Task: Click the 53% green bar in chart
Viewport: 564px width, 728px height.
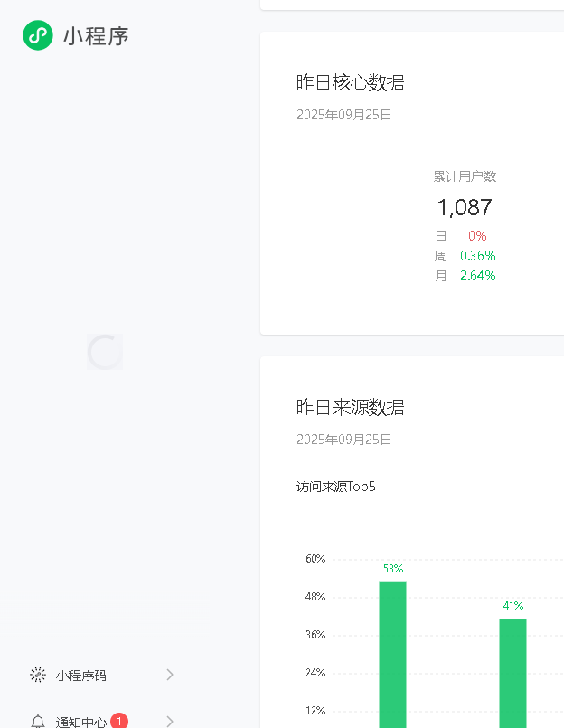Action: coord(392,655)
